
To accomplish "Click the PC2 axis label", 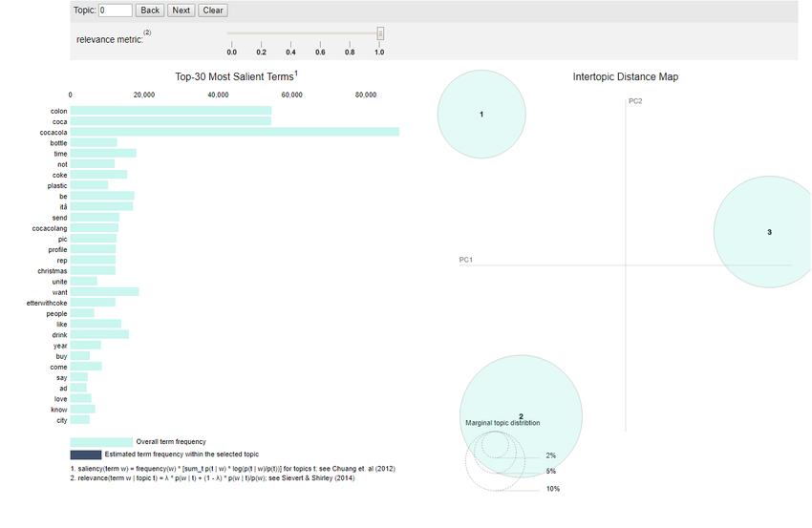I will coord(635,101).
